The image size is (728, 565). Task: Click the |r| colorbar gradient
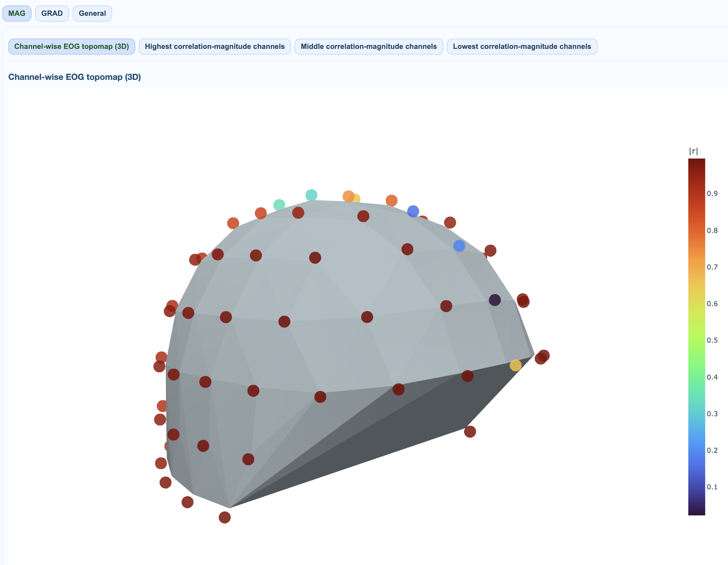(x=696, y=336)
